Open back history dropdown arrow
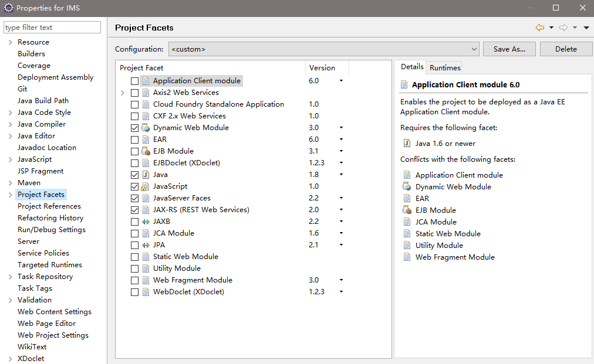 tap(551, 27)
